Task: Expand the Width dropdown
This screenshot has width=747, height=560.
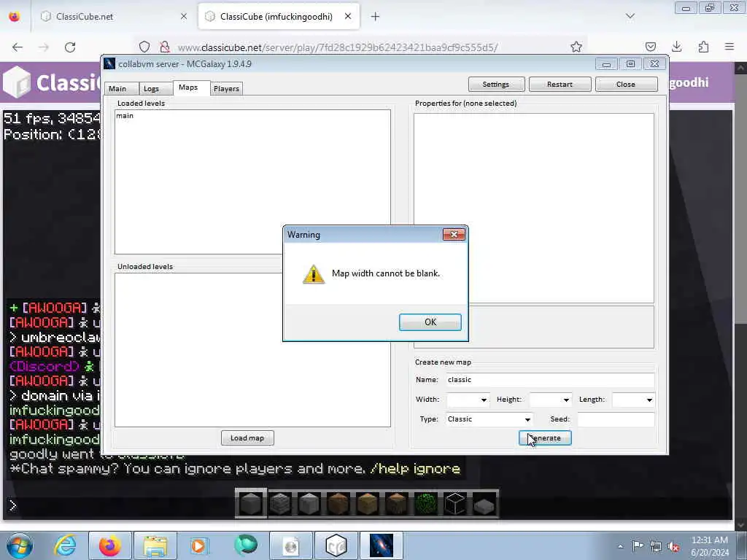Action: click(x=484, y=400)
